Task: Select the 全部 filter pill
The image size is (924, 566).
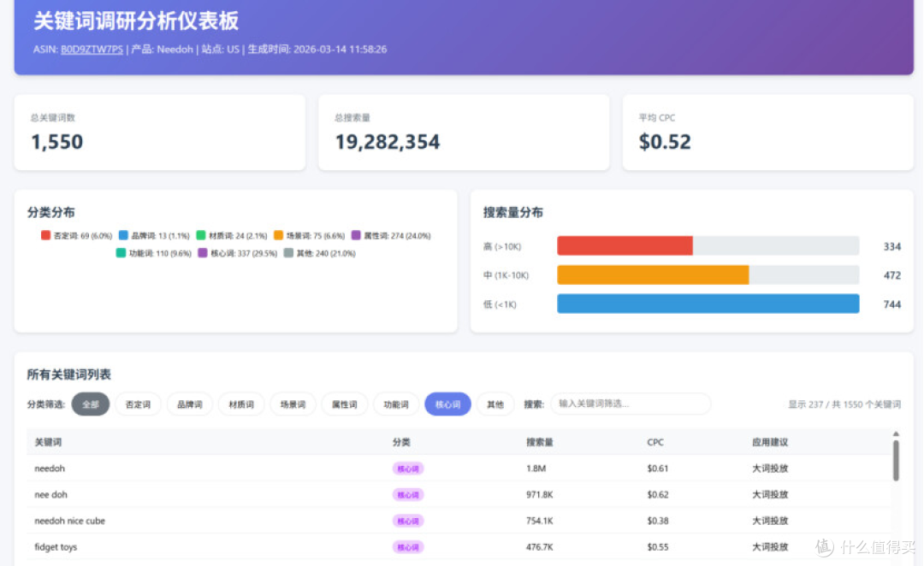Action: click(91, 404)
